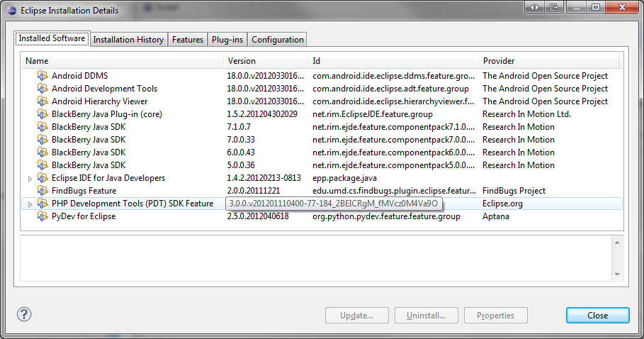
Task: Select the PyDev for Eclipse name
Action: [x=84, y=216]
